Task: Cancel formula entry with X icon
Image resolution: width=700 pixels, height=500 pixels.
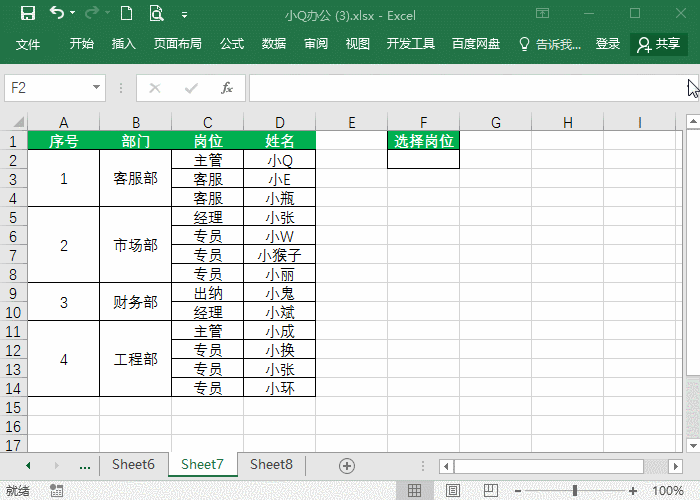Action: [x=155, y=88]
